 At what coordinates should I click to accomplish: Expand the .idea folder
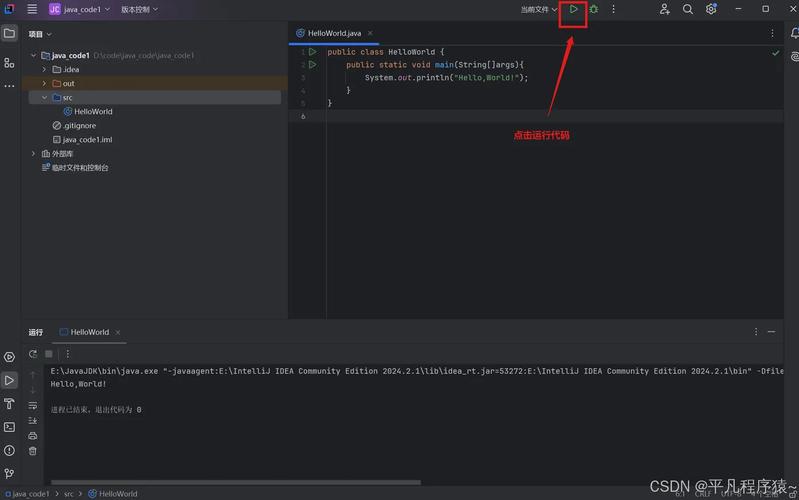click(x=44, y=69)
